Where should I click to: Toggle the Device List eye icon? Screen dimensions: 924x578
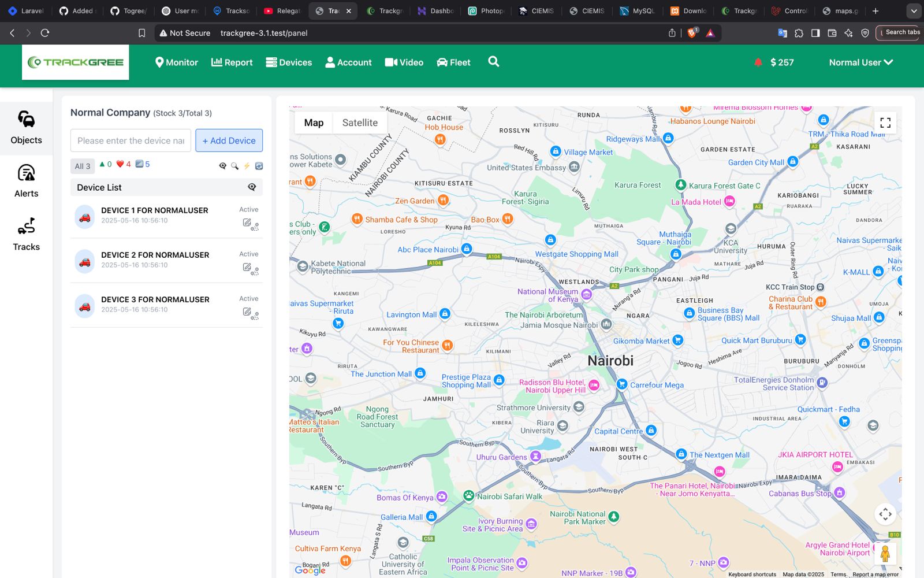point(252,187)
